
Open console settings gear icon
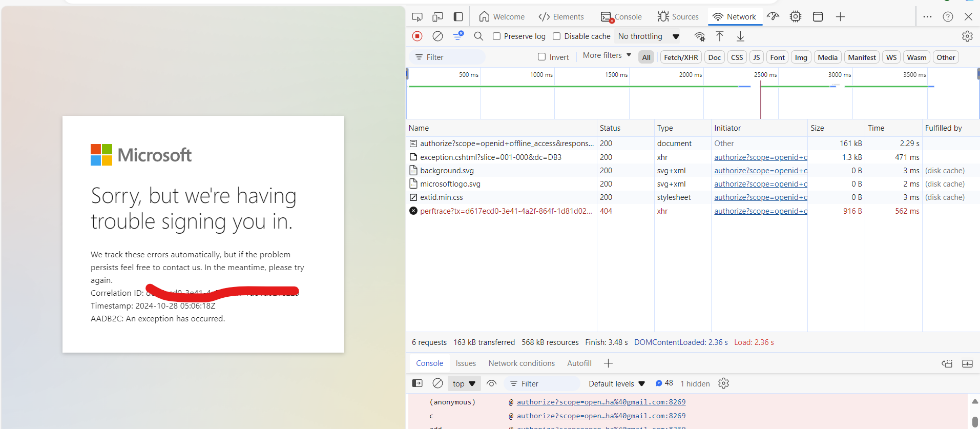[723, 383]
